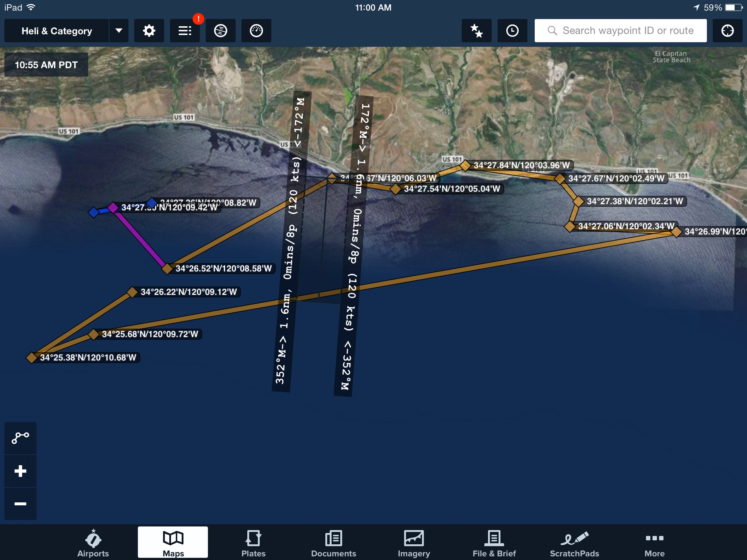Open favorite waypoints with the star icon
The image size is (747, 560).
point(476,31)
